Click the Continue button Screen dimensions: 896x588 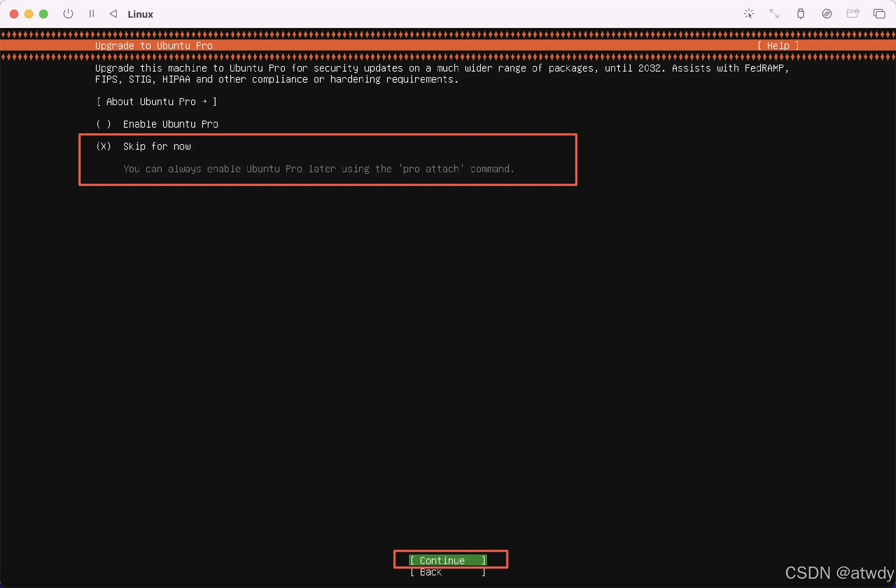(448, 560)
